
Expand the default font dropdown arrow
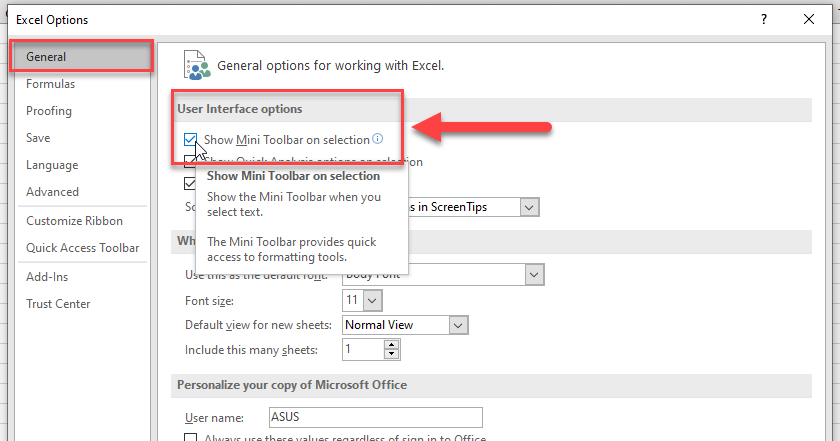point(534,275)
